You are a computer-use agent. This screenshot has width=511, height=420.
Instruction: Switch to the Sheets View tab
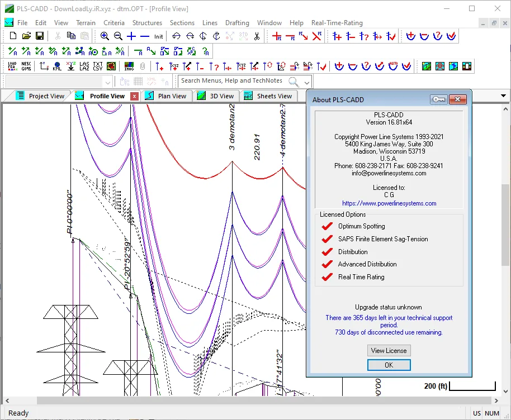point(268,96)
